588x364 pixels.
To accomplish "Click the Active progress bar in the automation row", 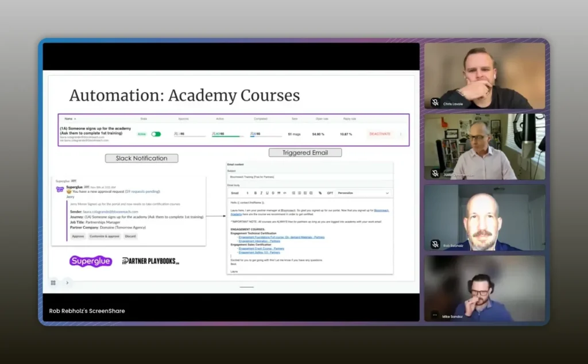I will [227, 135].
